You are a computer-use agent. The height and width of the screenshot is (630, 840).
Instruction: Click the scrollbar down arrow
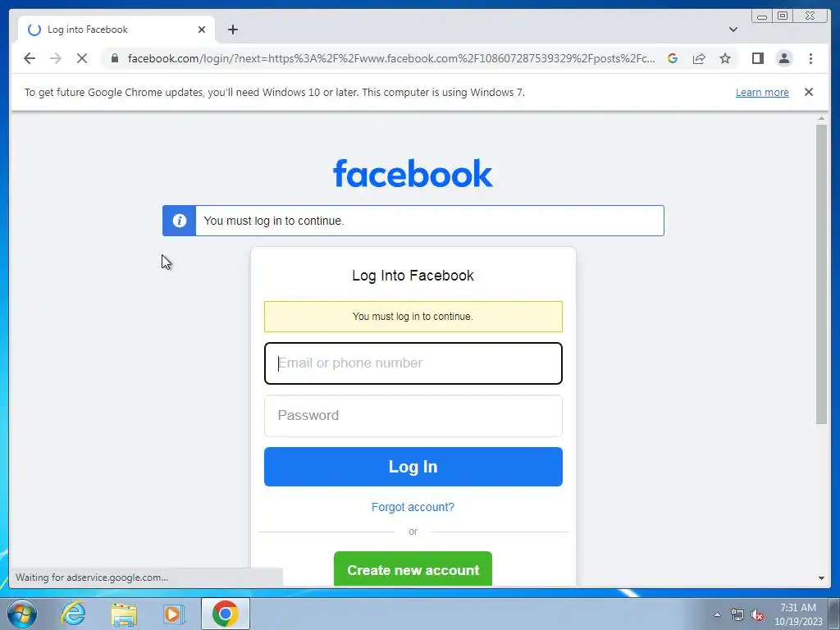[x=821, y=578]
